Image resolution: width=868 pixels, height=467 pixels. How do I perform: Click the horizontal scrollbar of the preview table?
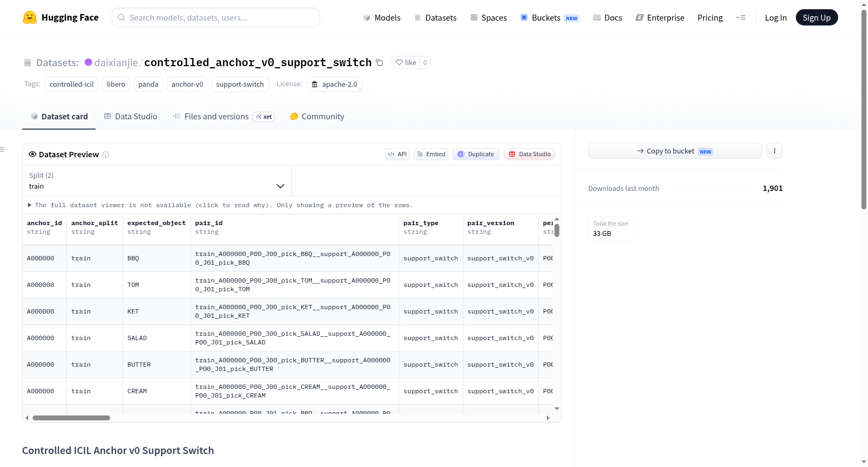pos(71,418)
